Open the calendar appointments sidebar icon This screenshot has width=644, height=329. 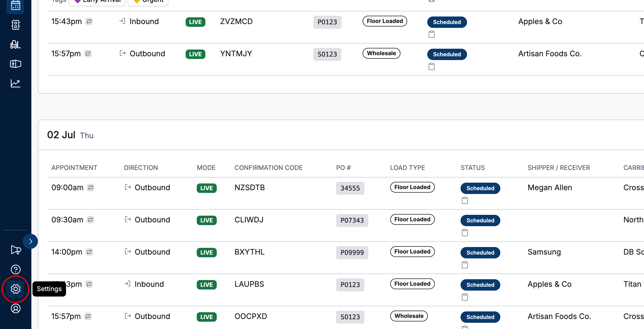(x=15, y=5)
